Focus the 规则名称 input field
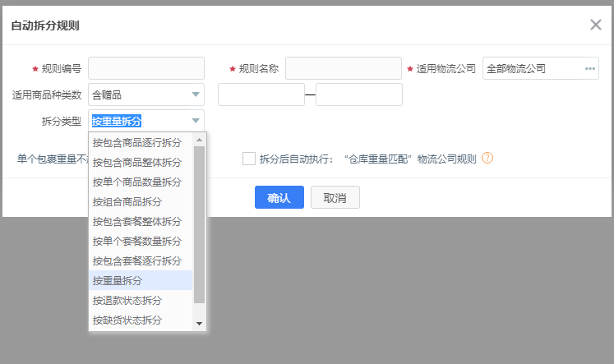The height and width of the screenshot is (364, 614). coord(344,68)
